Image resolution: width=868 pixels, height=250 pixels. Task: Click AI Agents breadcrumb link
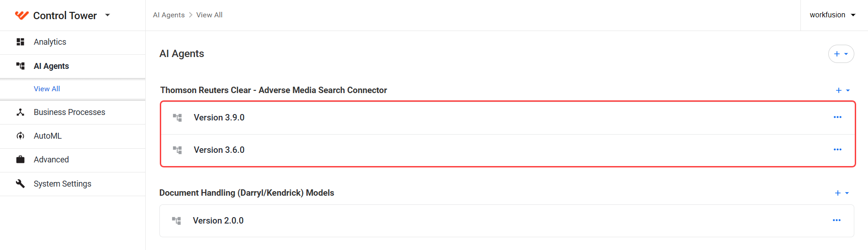point(169,15)
